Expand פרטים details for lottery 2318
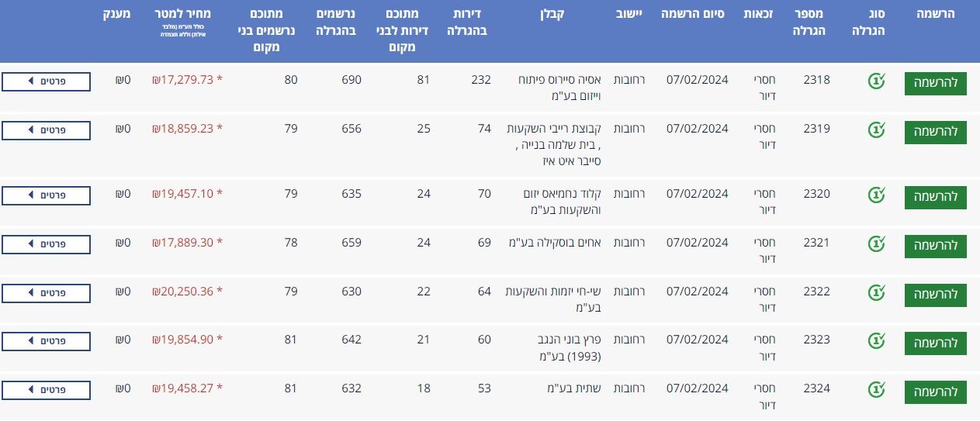Image resolution: width=980 pixels, height=421 pixels. point(46,81)
